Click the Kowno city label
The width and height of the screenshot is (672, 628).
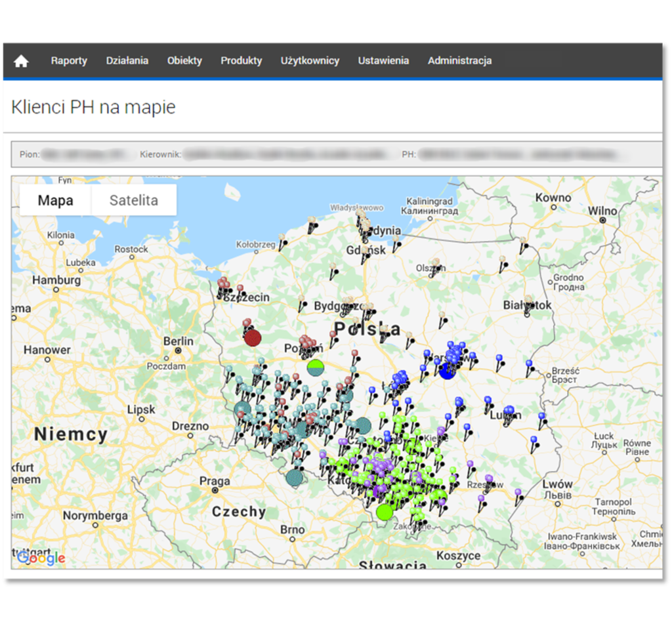[x=553, y=198]
